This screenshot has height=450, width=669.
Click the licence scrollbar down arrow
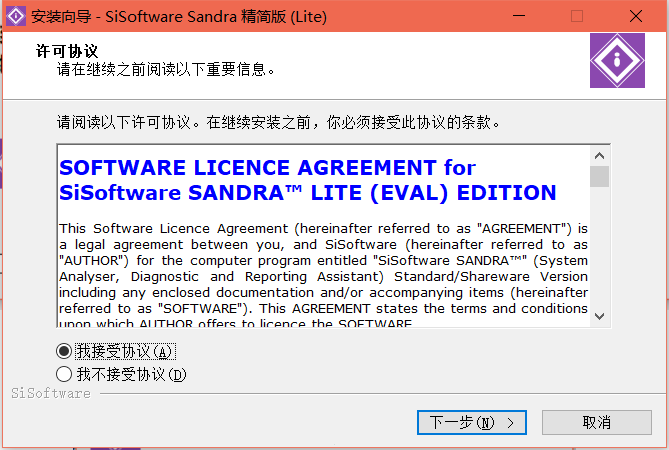(599, 316)
